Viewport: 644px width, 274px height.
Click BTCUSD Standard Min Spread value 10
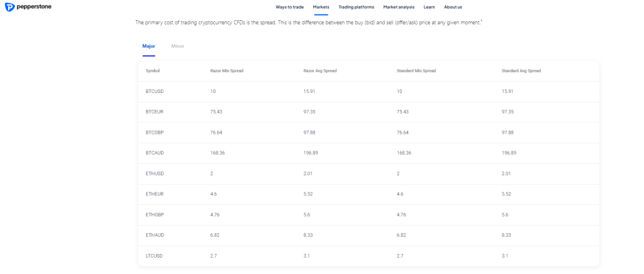[x=399, y=92]
